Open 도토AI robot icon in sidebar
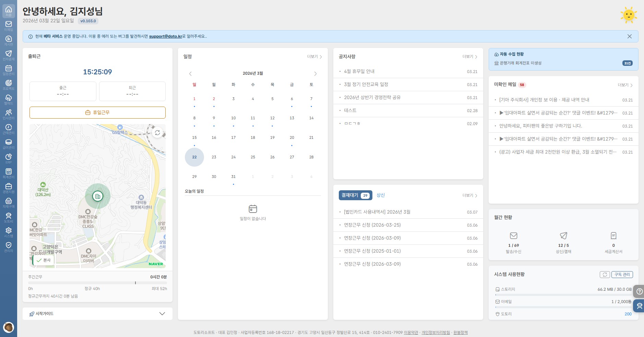The width and height of the screenshot is (644, 337). tap(9, 217)
